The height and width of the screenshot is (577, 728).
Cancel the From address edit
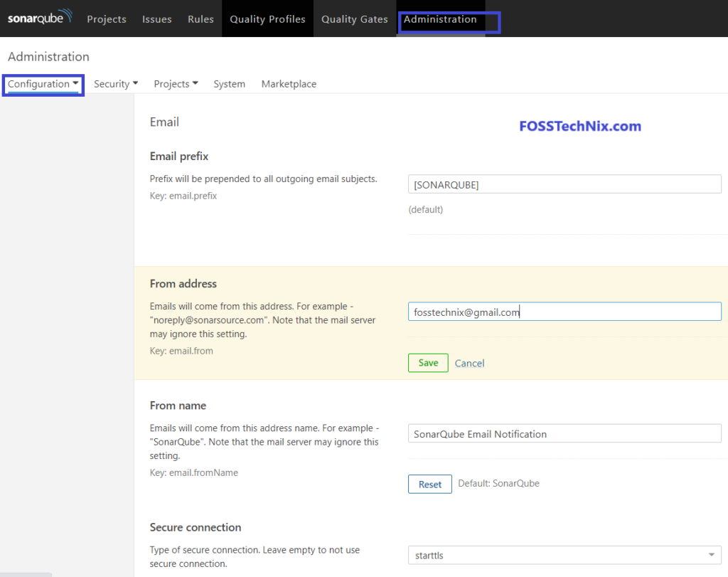pyautogui.click(x=469, y=364)
